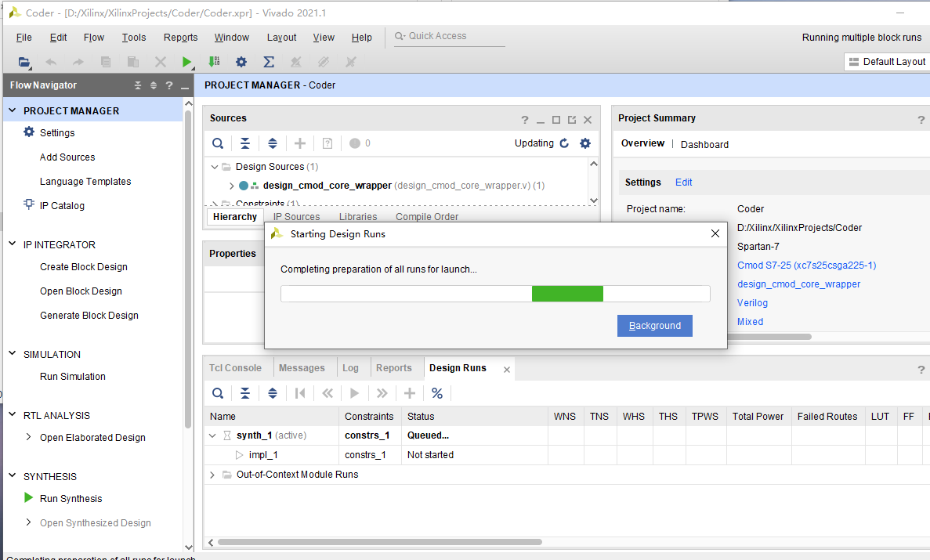
Task: Switch to the IP Sources tab
Action: pyautogui.click(x=297, y=216)
